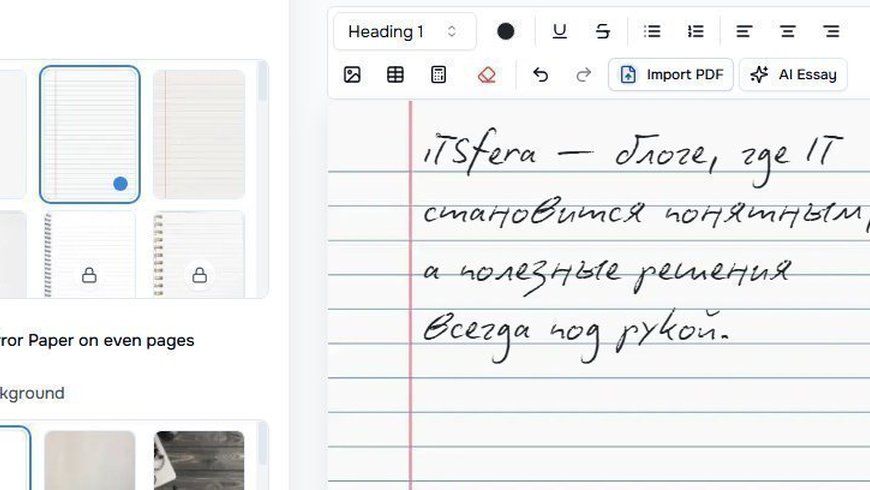
Task: Select the blue-lined paper thumbnail currently chosen
Action: pyautogui.click(x=90, y=134)
